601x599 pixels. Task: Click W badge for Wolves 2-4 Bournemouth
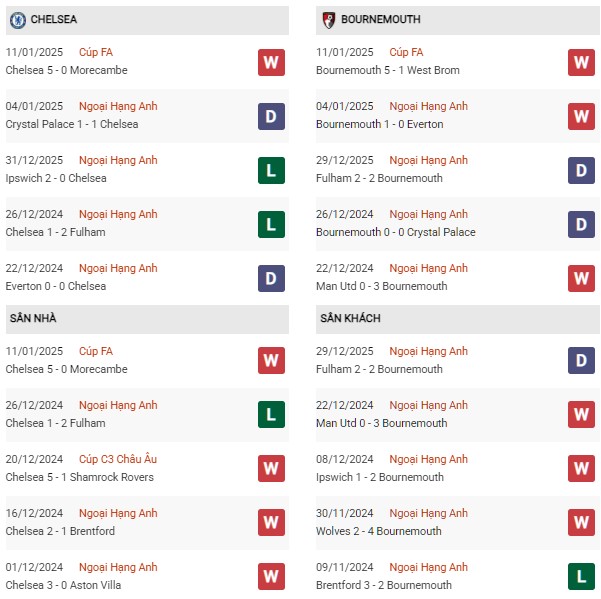[581, 522]
